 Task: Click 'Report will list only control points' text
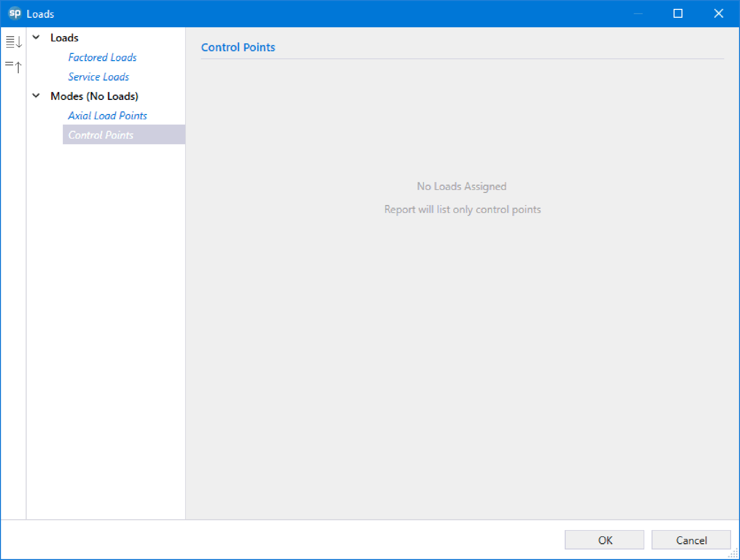pos(462,209)
